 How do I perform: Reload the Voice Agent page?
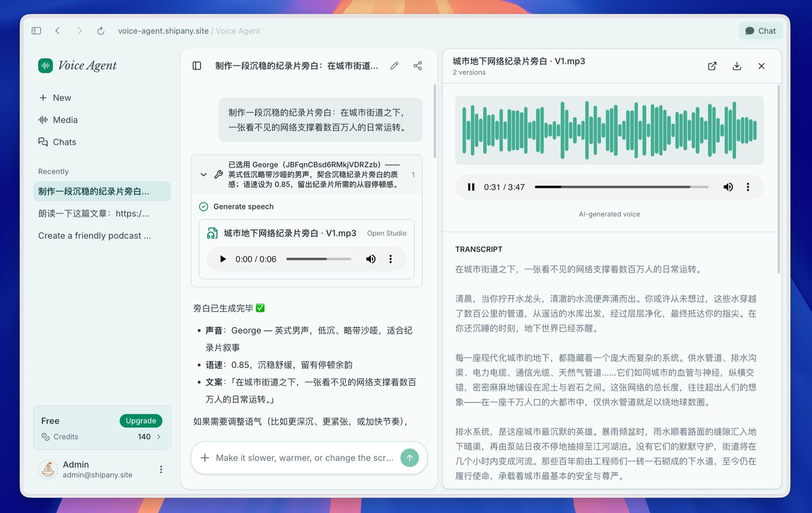tap(101, 31)
